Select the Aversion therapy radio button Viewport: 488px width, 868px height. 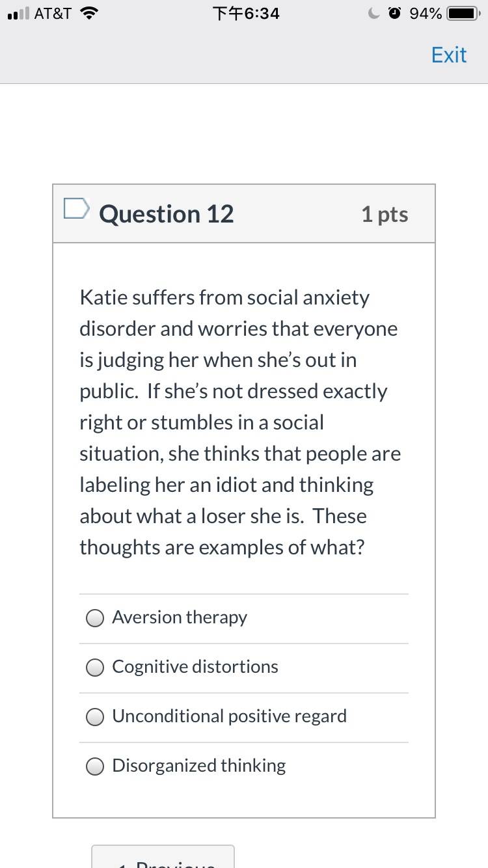95,618
